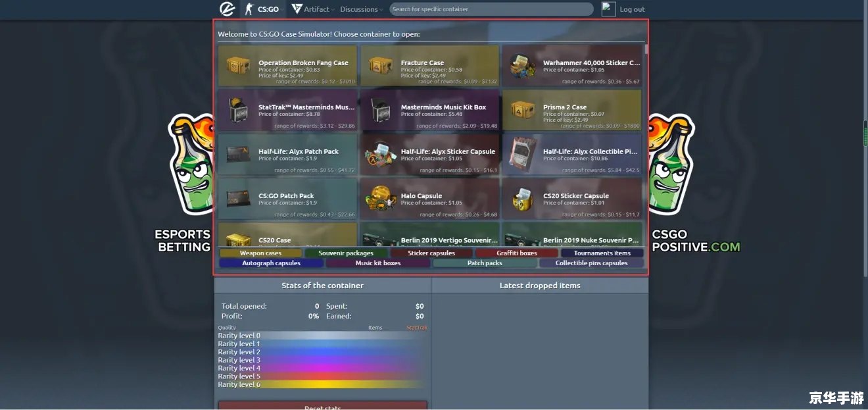868x410 pixels.
Task: Show Music kit boxes category
Action: (x=378, y=263)
